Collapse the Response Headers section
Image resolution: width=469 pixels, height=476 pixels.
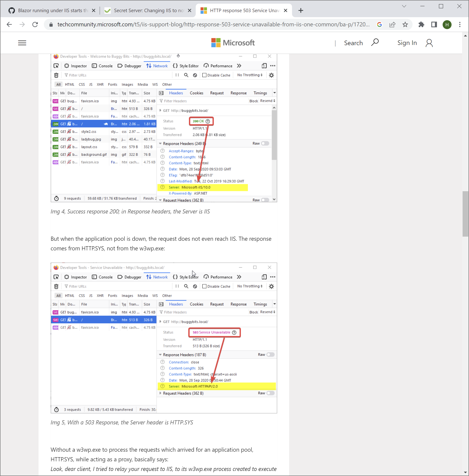(x=160, y=144)
